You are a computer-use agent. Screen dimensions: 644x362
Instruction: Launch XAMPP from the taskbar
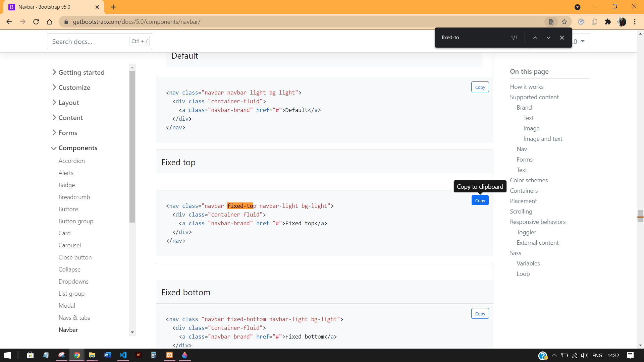pos(169,355)
